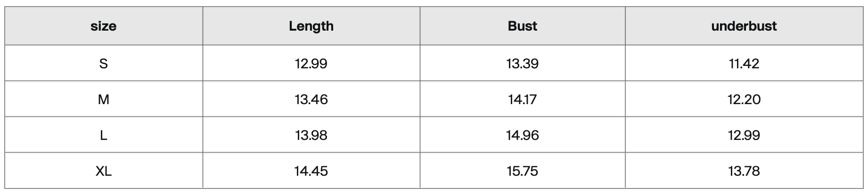Select Length value 14.45
This screenshot has width=868, height=196.
pos(311,171)
